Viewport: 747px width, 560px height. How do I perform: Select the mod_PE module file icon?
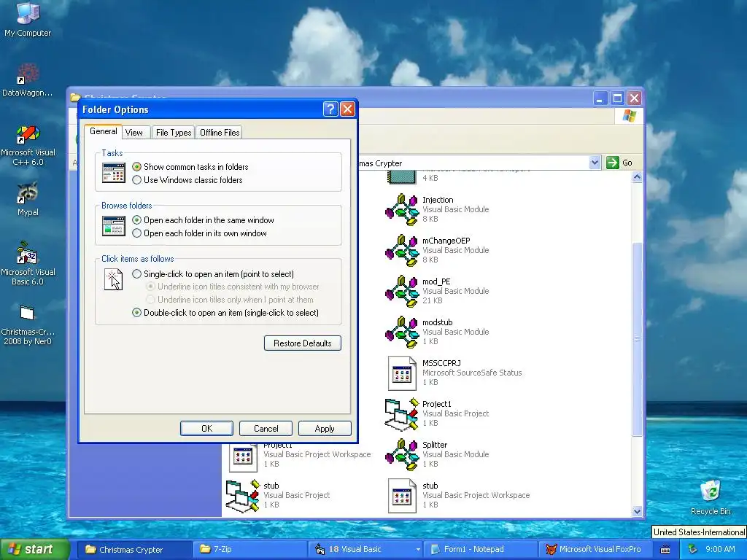coord(402,292)
